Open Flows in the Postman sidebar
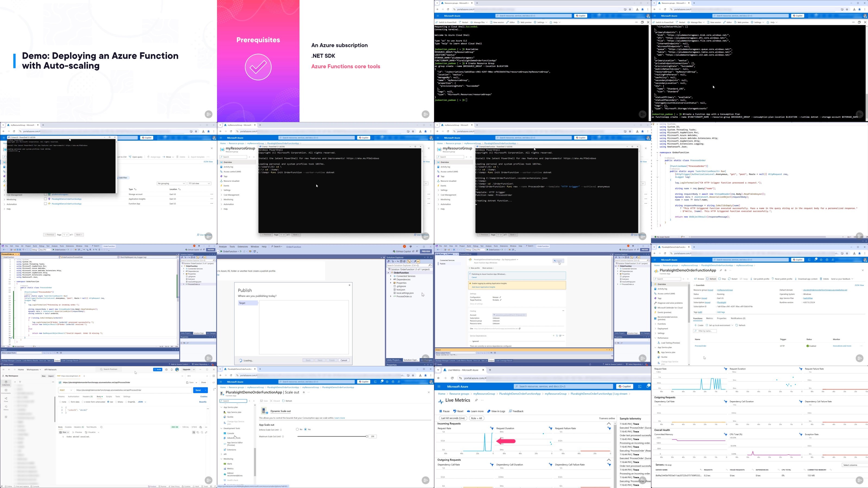The height and width of the screenshot is (488, 868). 6,399
